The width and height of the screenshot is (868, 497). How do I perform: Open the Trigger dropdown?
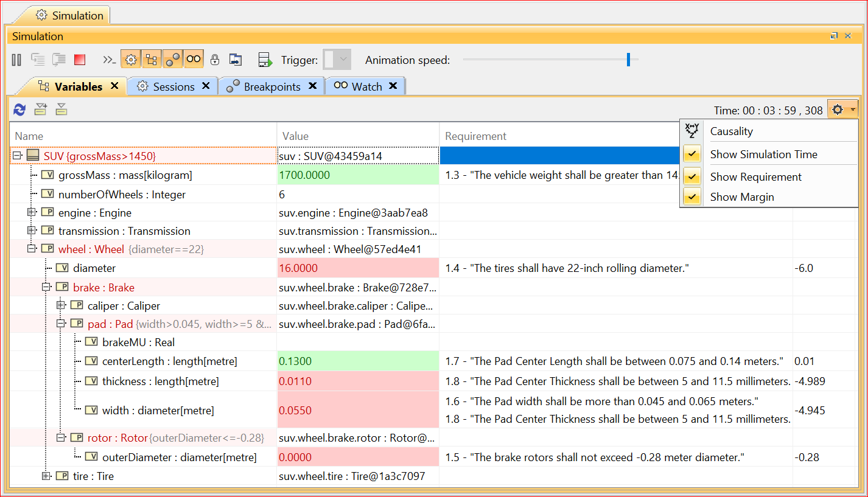(x=343, y=60)
